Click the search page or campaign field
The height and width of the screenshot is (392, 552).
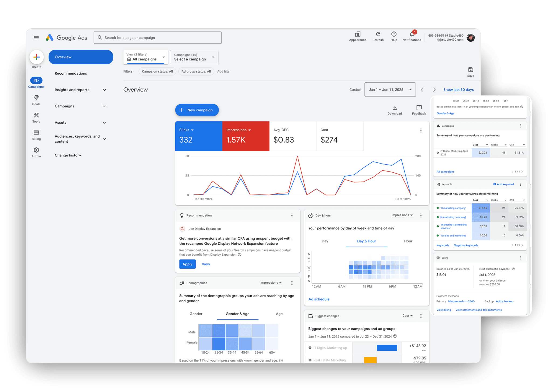coord(157,38)
